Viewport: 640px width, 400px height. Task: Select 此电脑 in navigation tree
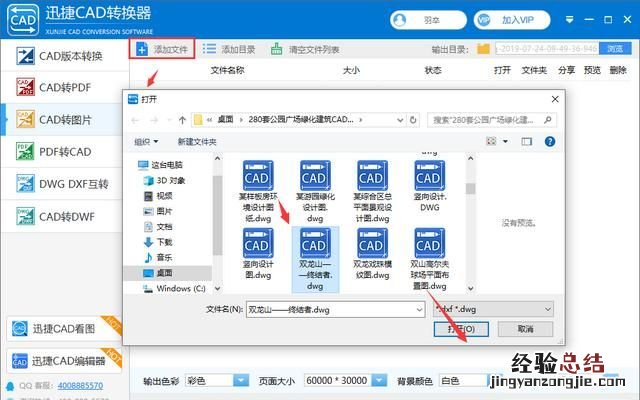click(x=160, y=165)
